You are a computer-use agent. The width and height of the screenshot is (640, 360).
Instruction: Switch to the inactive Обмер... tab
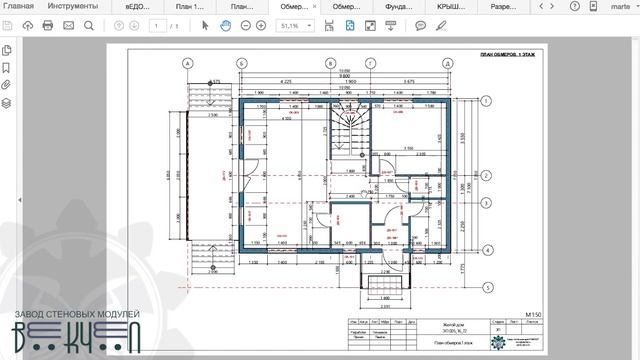click(347, 7)
